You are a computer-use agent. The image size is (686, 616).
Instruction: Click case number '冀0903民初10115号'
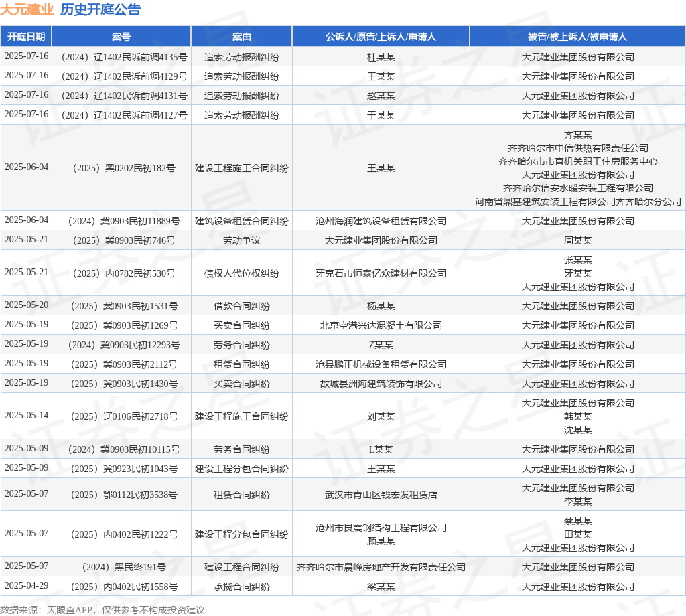pos(140,449)
